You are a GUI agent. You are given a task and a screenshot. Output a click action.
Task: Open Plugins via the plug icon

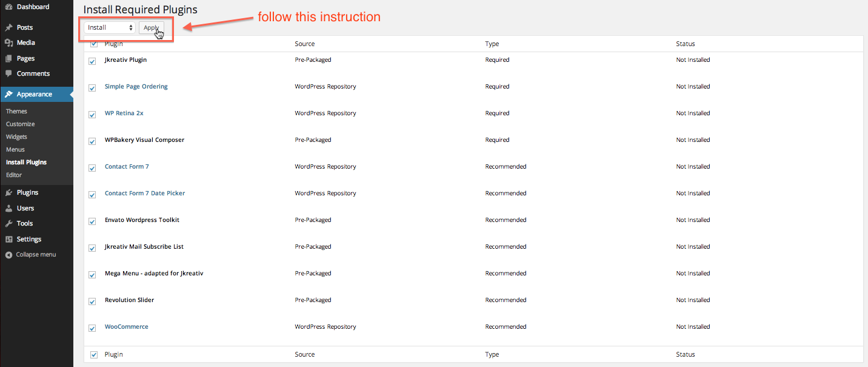[x=10, y=192]
